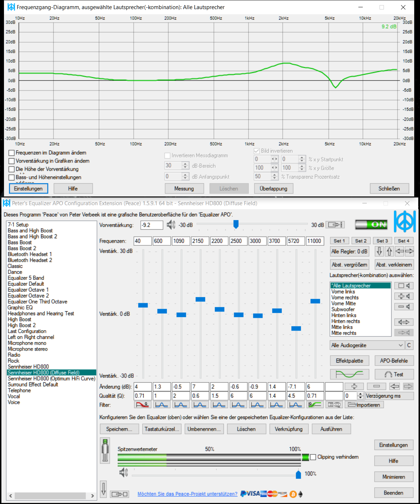Check 'Frequenzen im Diagramm ändern'
This screenshot has width=420, height=504.
pos(12,153)
